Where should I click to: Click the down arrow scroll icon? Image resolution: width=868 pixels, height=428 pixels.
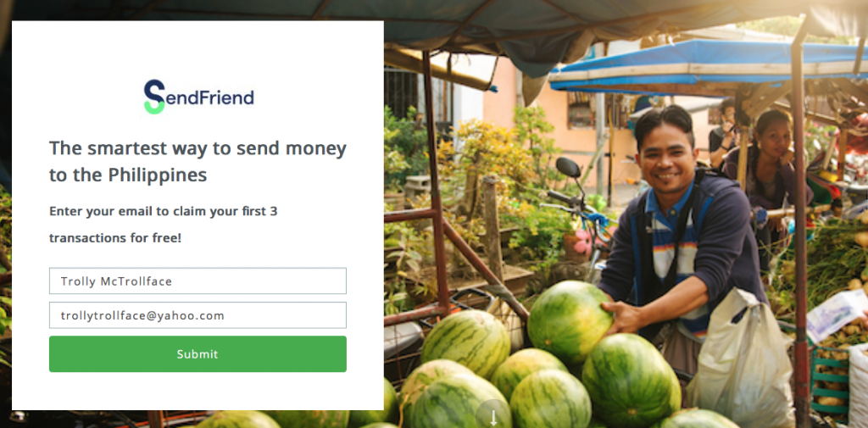click(x=493, y=416)
